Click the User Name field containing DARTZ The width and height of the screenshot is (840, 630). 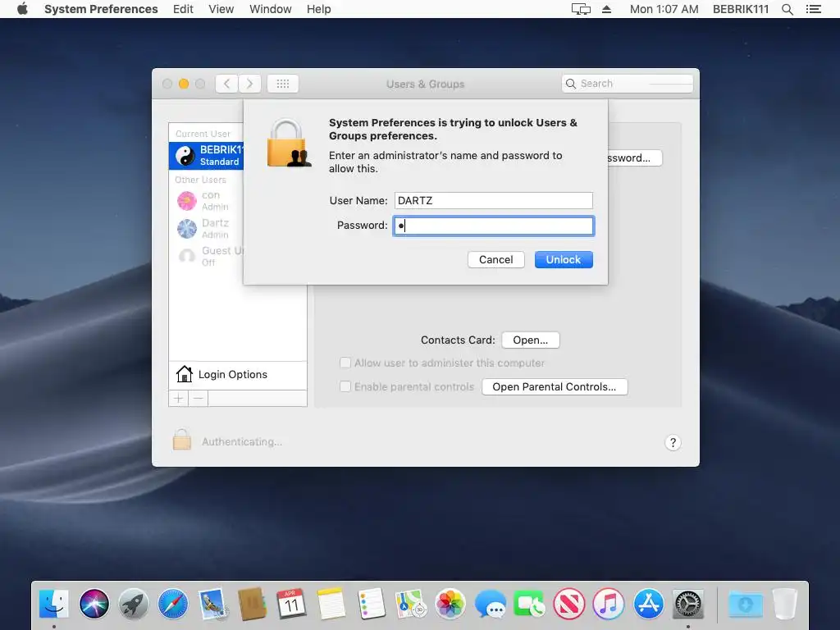click(x=493, y=200)
